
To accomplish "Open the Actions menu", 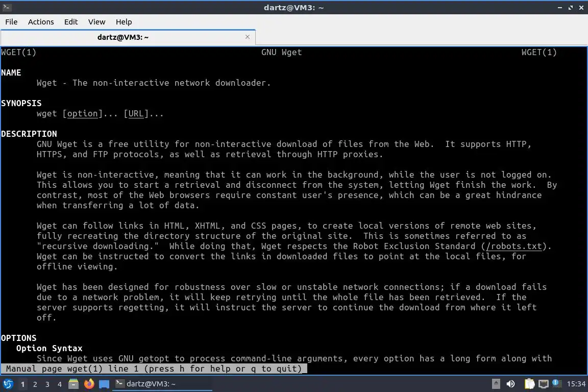I will tap(41, 22).
